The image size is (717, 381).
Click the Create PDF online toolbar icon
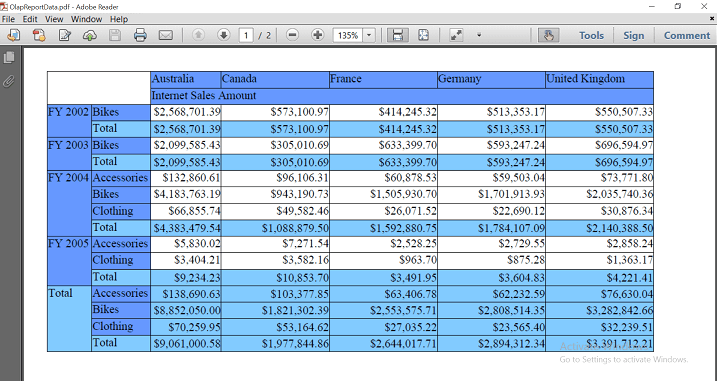tap(13, 35)
